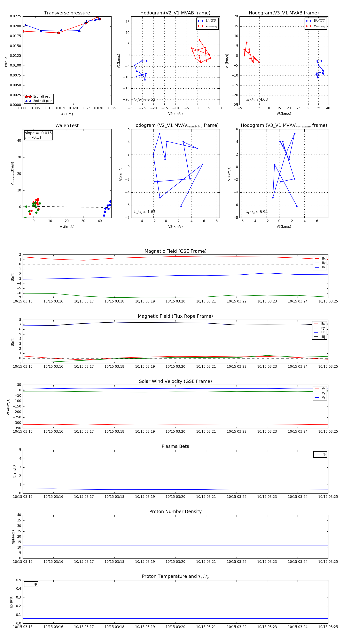Click B/√μ0ρ legend in V2_V1 MVAB hodogram

tap(207, 21)
